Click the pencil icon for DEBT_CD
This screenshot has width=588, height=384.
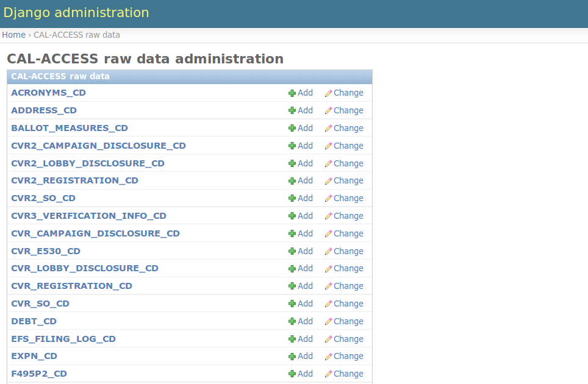click(329, 322)
